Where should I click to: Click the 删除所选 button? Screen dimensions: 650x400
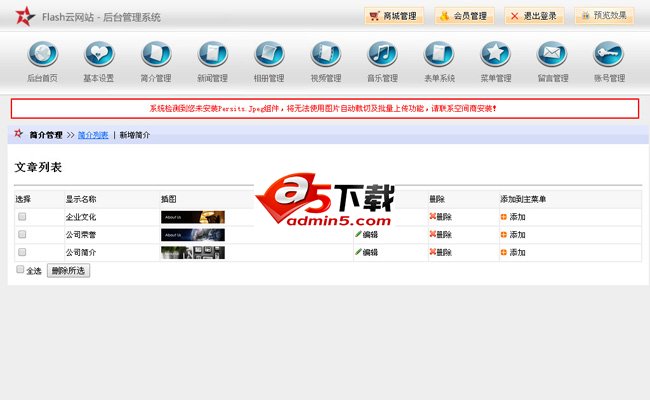coord(68,271)
